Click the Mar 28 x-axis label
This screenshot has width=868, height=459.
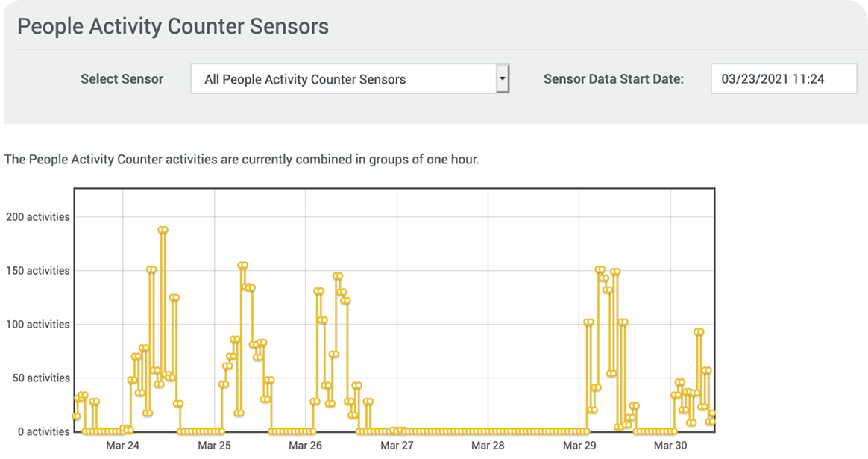488,446
